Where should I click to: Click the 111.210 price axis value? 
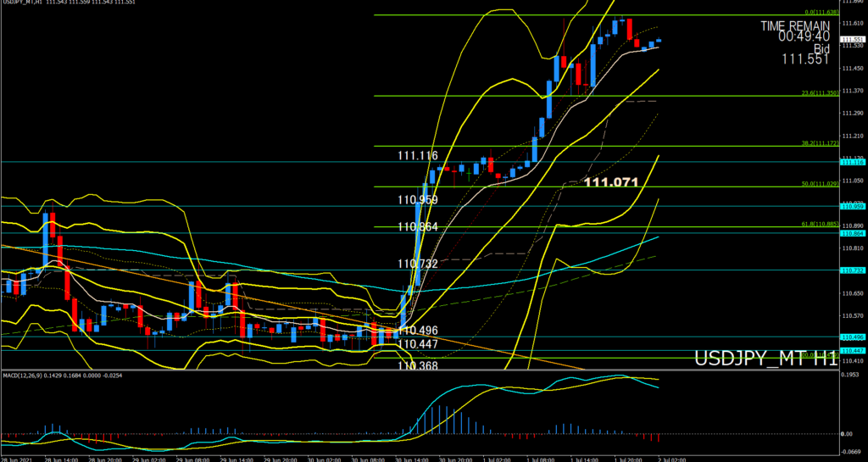853,136
